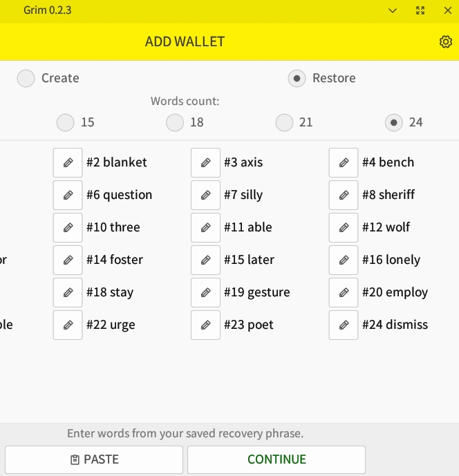Image resolution: width=459 pixels, height=476 pixels.
Task: Select the Restore radio option
Action: point(297,79)
